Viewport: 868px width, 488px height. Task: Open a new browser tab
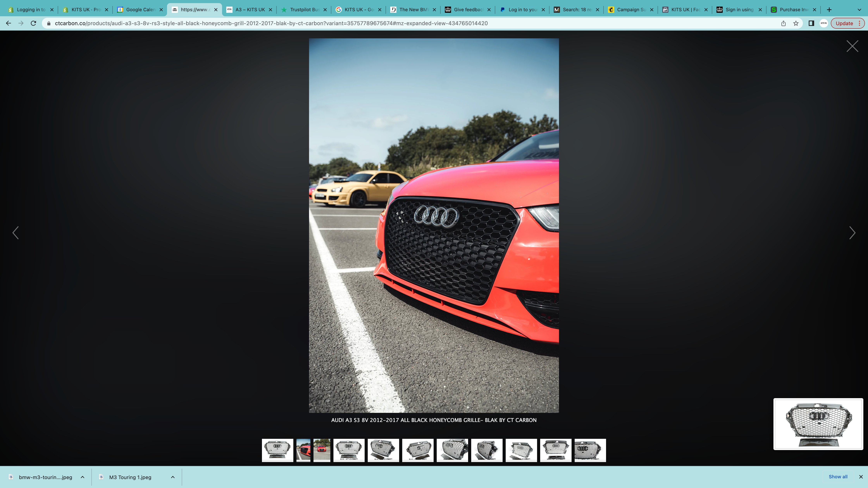pos(829,9)
